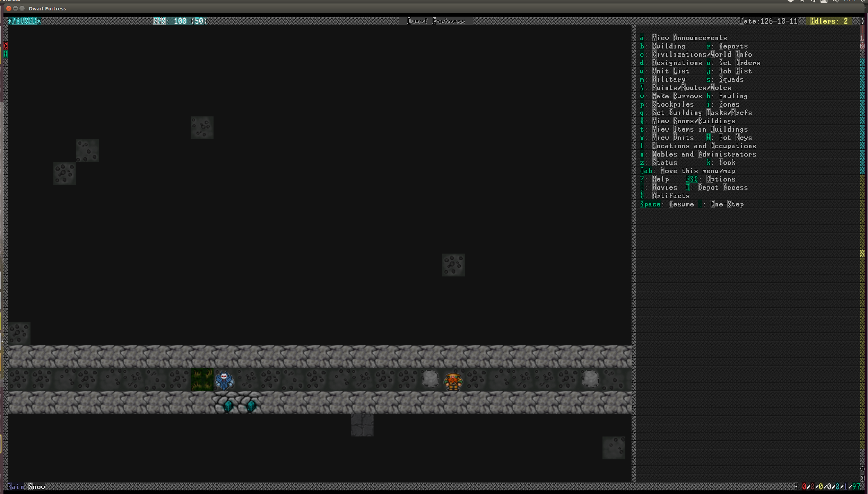Select View Items in Buildings
The height and width of the screenshot is (494, 868).
click(694, 129)
